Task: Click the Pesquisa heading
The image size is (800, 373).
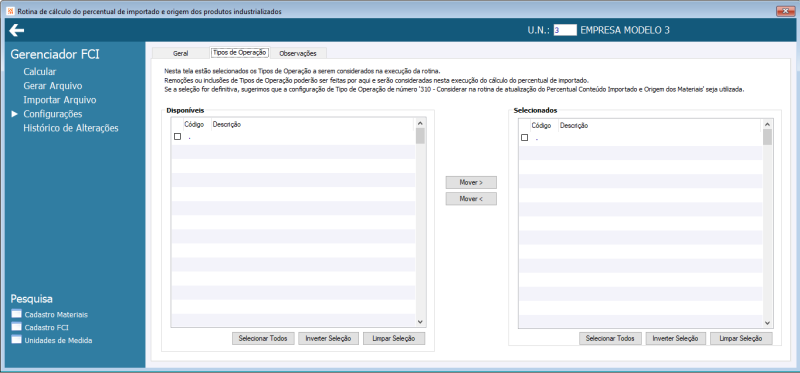Action: click(32, 299)
